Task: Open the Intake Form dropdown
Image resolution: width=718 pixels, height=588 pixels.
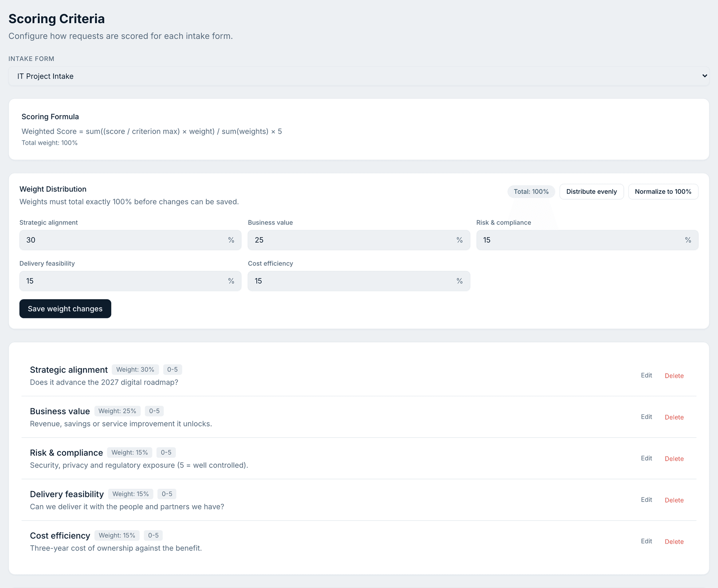Action: [x=359, y=76]
